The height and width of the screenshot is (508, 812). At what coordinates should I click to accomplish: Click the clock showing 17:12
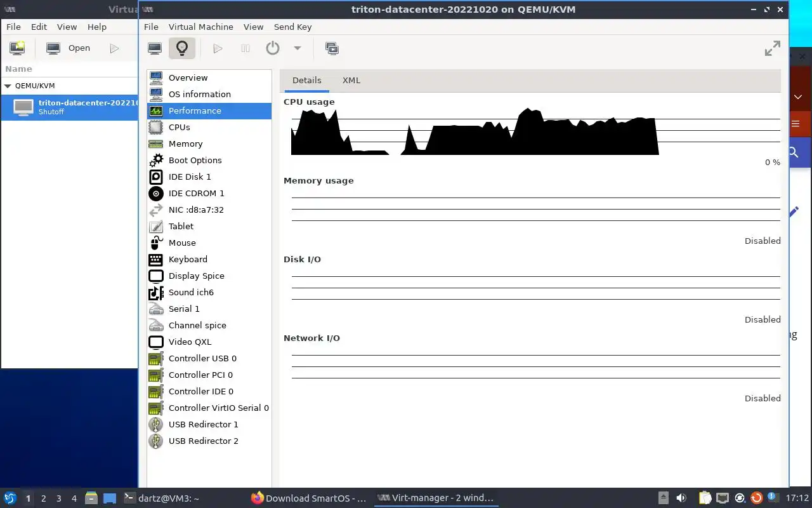797,498
